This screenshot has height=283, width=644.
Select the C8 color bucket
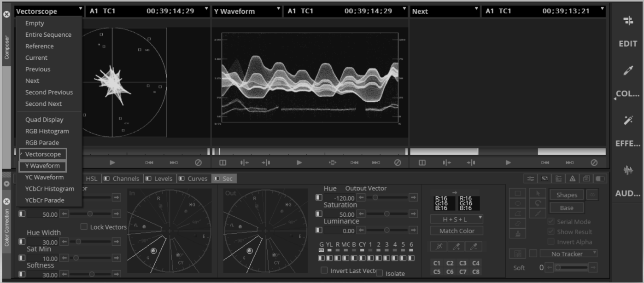[x=476, y=271]
